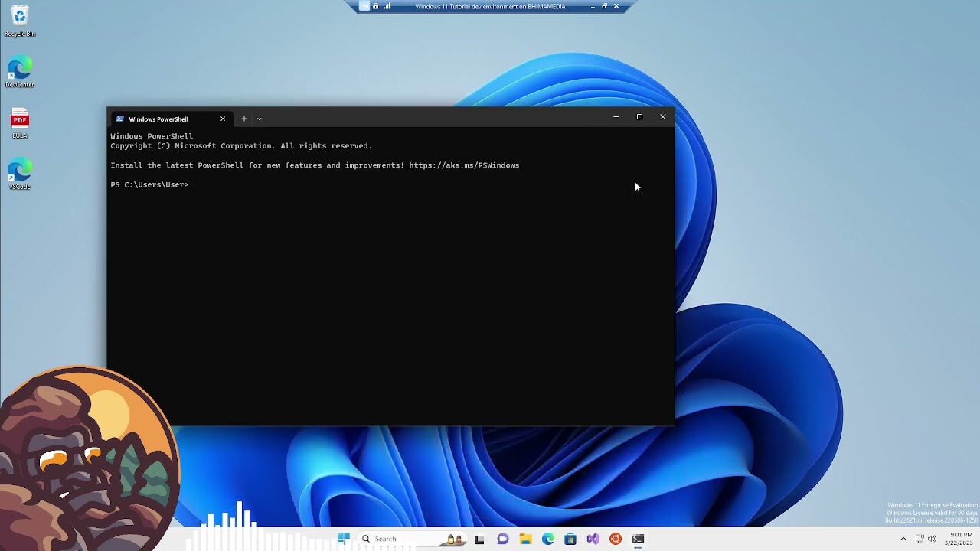Open Task View from the taskbar
980x551 pixels.
479,539
